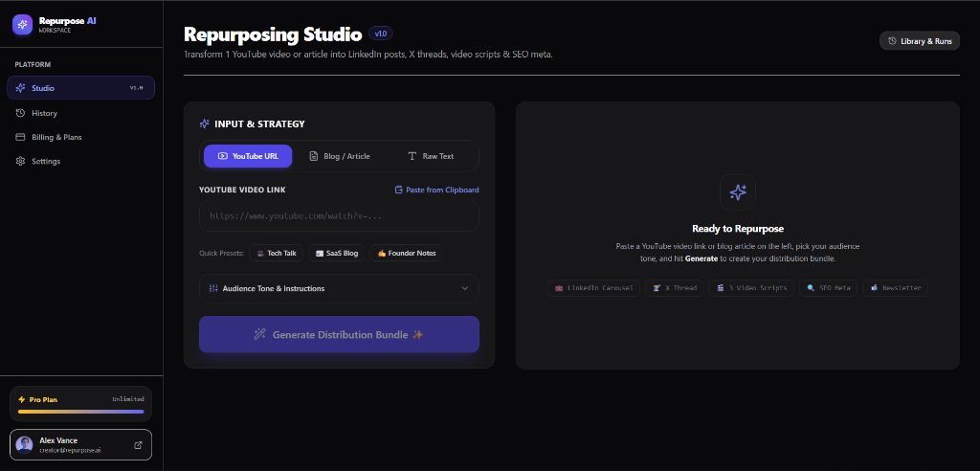The height and width of the screenshot is (471, 980).
Task: Click the chevron on Audience Tone & Instructions
Action: tap(464, 289)
